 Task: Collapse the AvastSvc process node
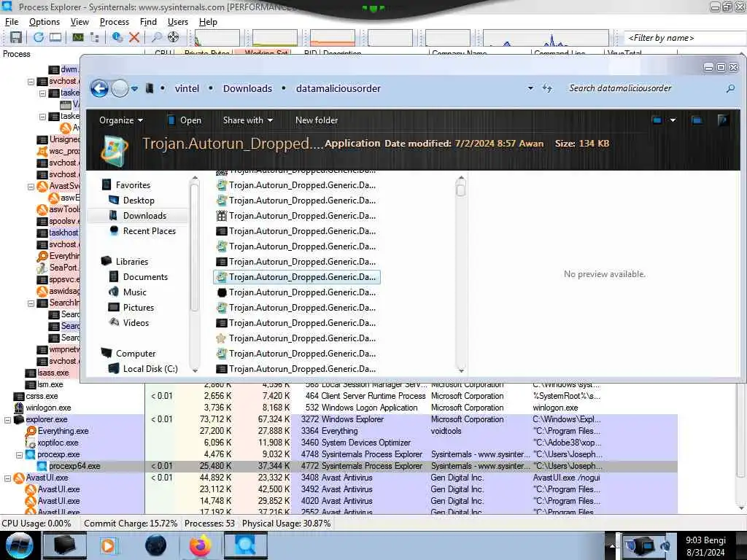point(31,187)
